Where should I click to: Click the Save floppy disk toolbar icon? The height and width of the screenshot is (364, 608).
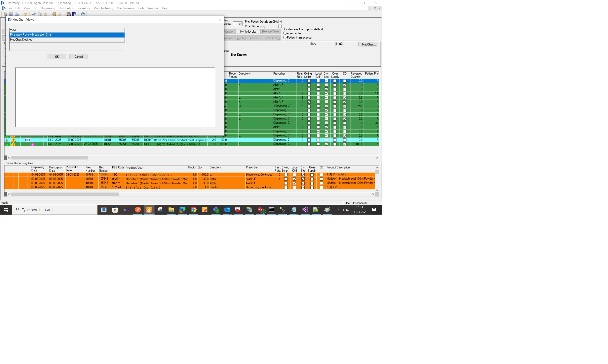11,14
